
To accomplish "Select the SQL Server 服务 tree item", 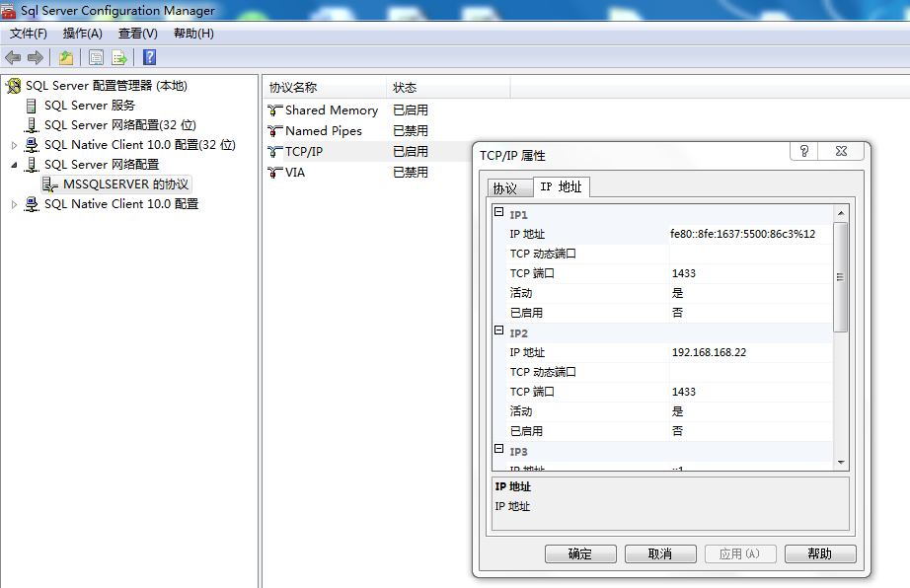I will point(90,106).
